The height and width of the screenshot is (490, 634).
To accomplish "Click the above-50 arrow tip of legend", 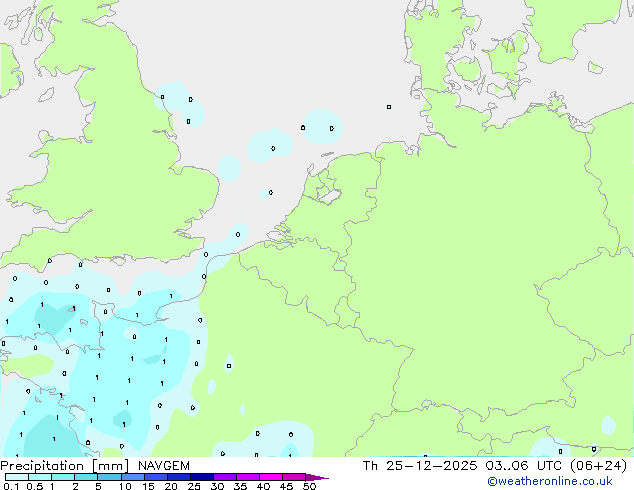I will coord(317,478).
